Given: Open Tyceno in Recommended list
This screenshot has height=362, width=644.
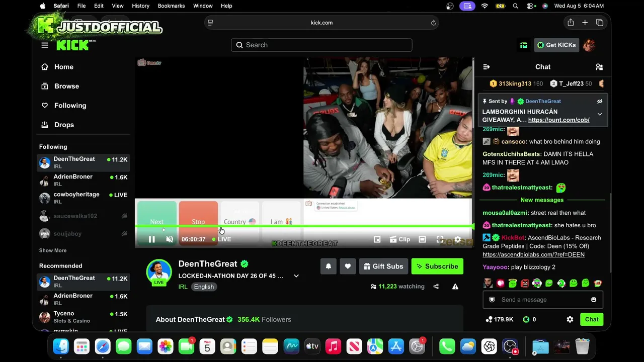Looking at the screenshot, I should pyautogui.click(x=84, y=317).
